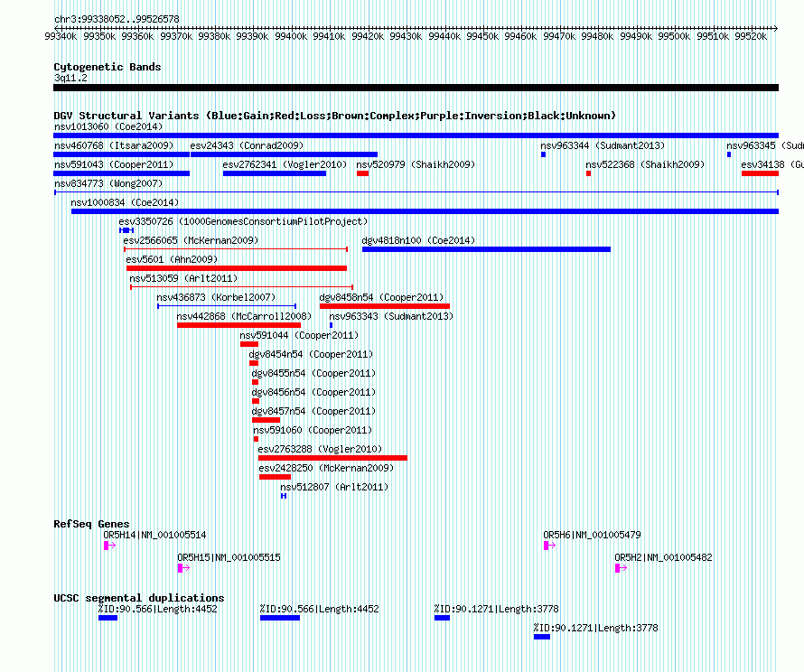Open the nsv591043 (Cooper2011) label
The height and width of the screenshot is (672, 804).
(x=114, y=164)
